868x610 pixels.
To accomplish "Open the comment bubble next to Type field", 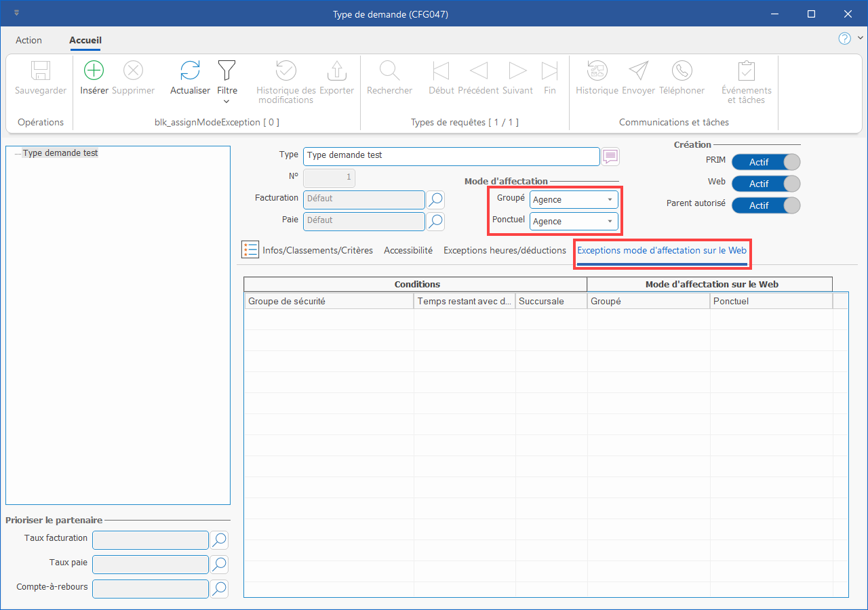I will click(x=611, y=157).
